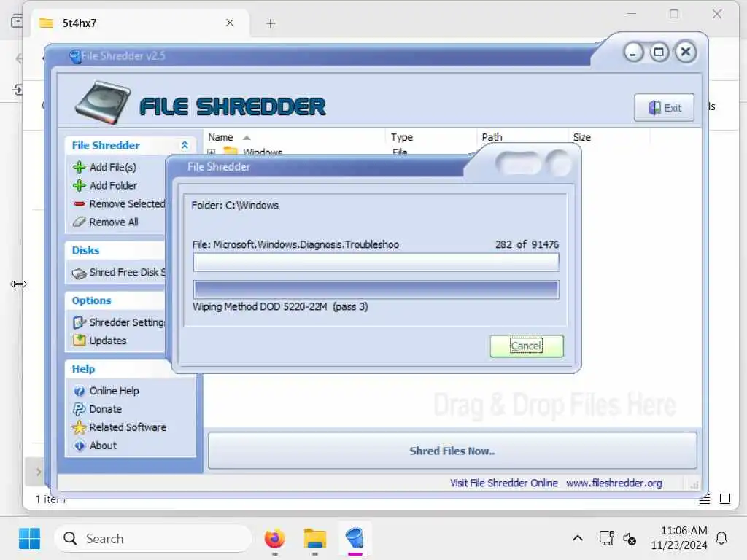Click the Add File(s) green plus icon
This screenshot has height=560, width=747.
pos(79,167)
